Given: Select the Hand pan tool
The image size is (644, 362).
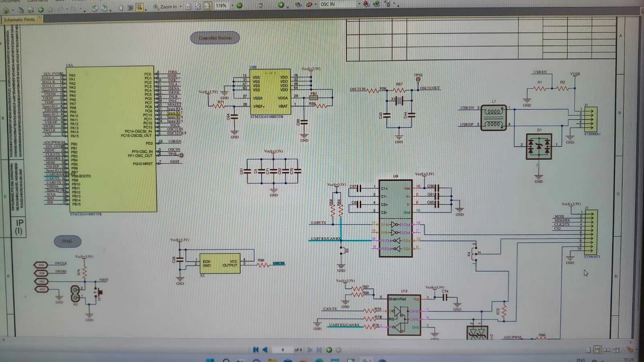Looking at the screenshot, I should click(x=121, y=8).
